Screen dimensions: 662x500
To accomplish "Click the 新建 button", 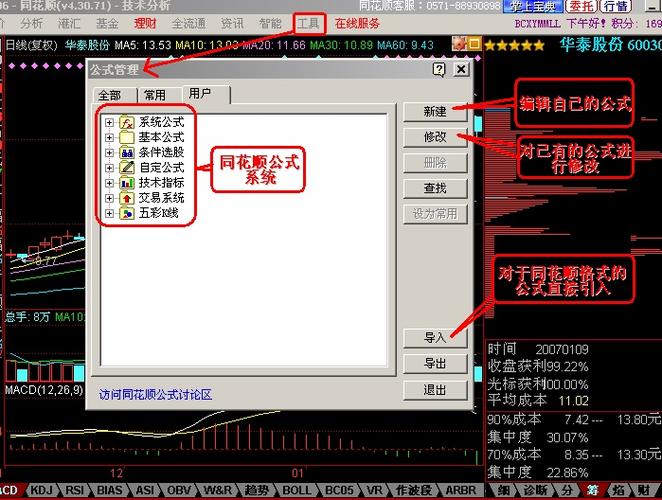I will tap(435, 112).
